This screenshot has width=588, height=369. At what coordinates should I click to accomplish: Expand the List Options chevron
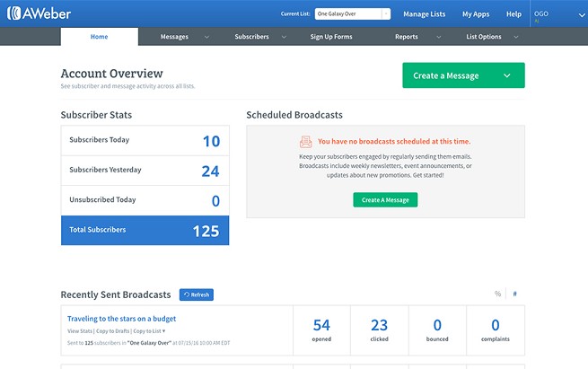pyautogui.click(x=516, y=37)
